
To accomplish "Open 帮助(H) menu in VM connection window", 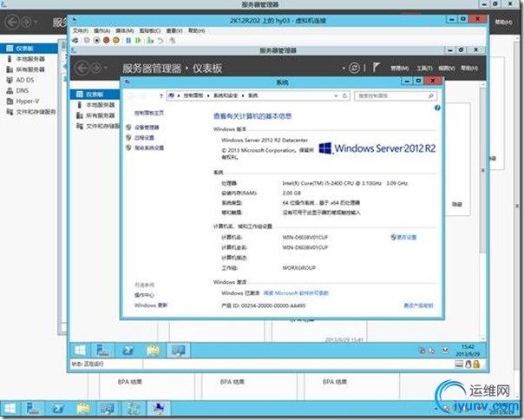I will (196, 30).
